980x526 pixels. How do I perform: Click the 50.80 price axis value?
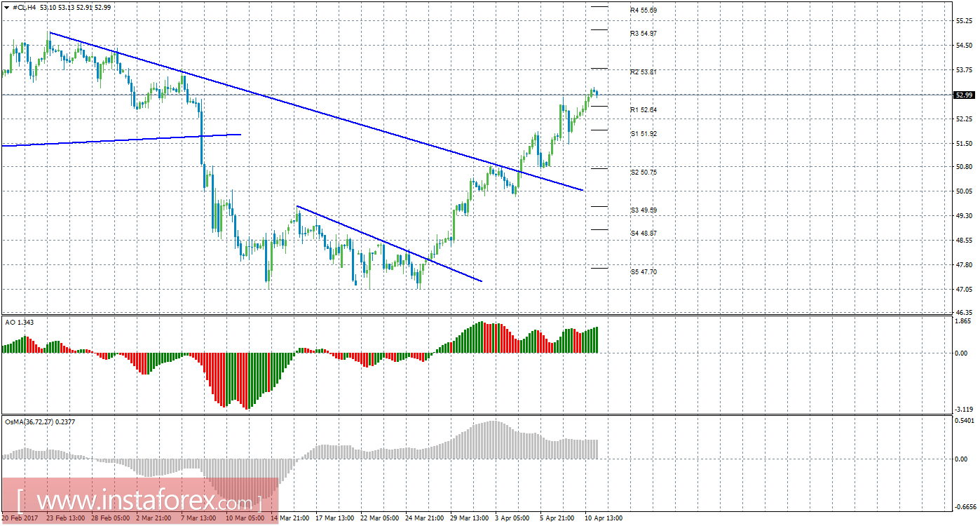click(x=963, y=167)
